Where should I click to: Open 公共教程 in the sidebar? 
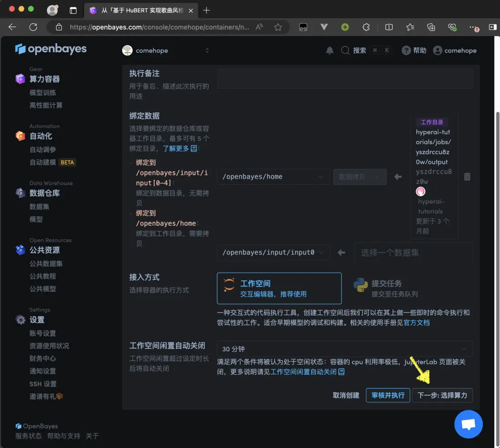click(x=43, y=276)
